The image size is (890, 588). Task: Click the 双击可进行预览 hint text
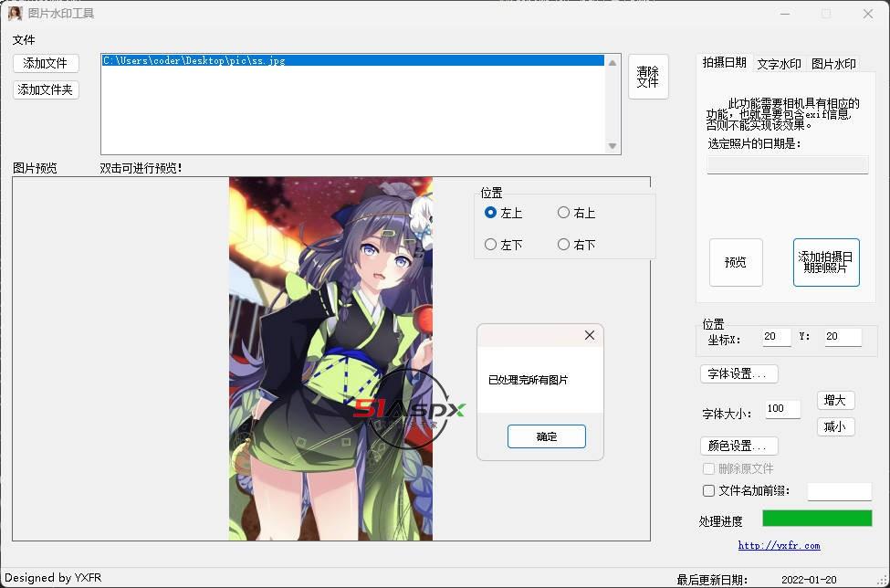[141, 168]
